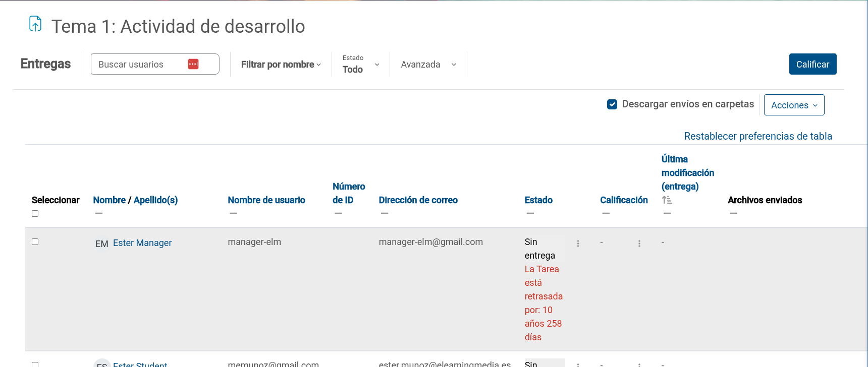Image resolution: width=868 pixels, height=367 pixels.
Task: Click the username text manager-elm
Action: click(254, 242)
